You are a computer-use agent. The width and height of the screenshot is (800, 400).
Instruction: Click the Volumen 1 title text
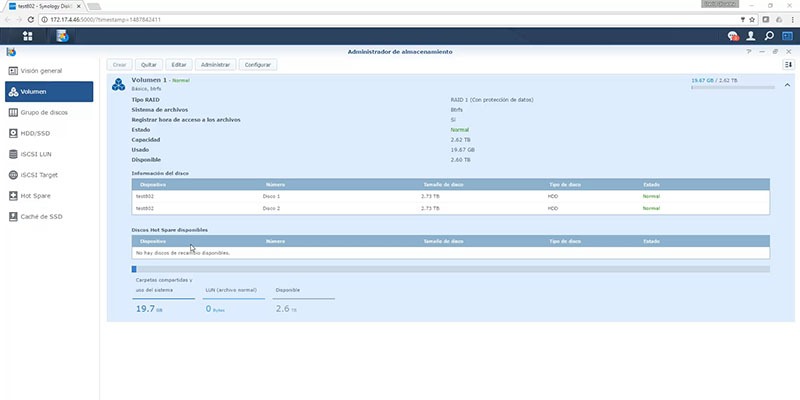(149, 80)
